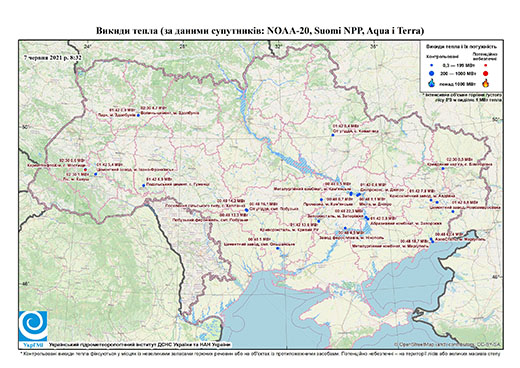This screenshot has height=368, width=520.
Task: Select the blue marker in Luhansk region
Action: (x=443, y=168)
